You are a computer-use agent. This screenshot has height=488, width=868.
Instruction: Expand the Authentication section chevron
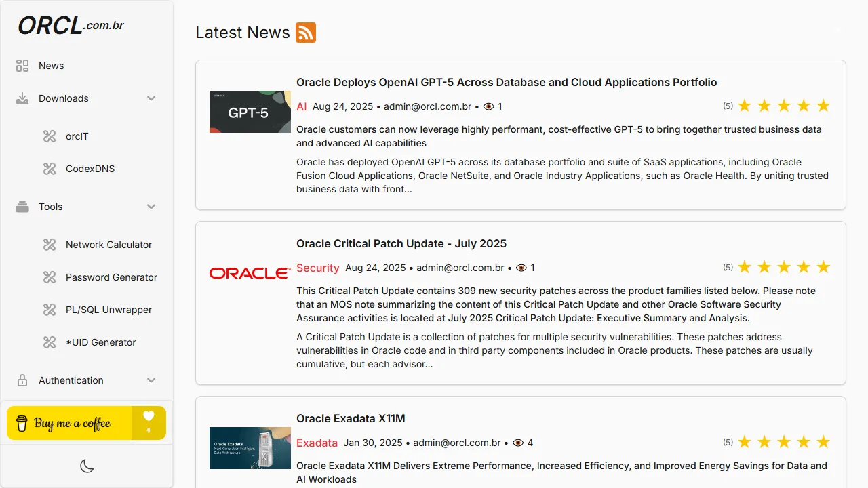coord(151,380)
